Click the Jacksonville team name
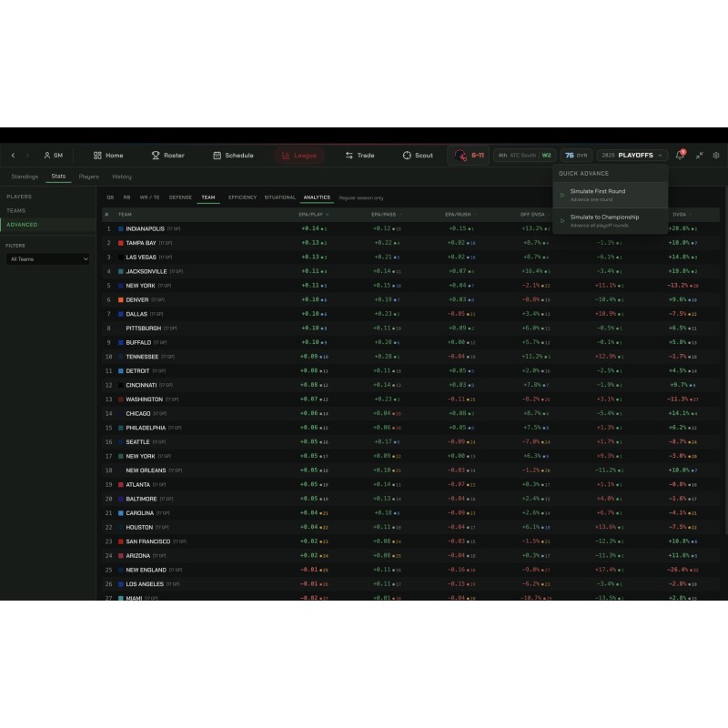728x728 pixels. click(146, 271)
